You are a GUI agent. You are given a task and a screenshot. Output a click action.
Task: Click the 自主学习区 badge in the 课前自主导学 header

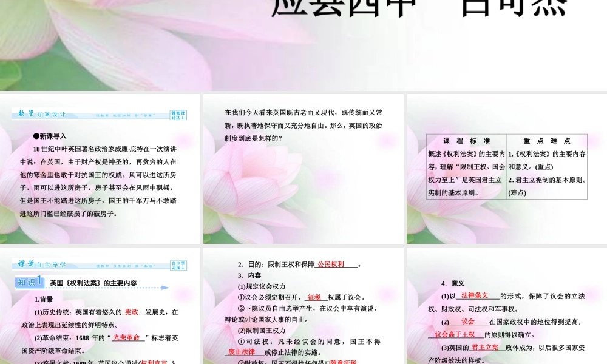178,265
